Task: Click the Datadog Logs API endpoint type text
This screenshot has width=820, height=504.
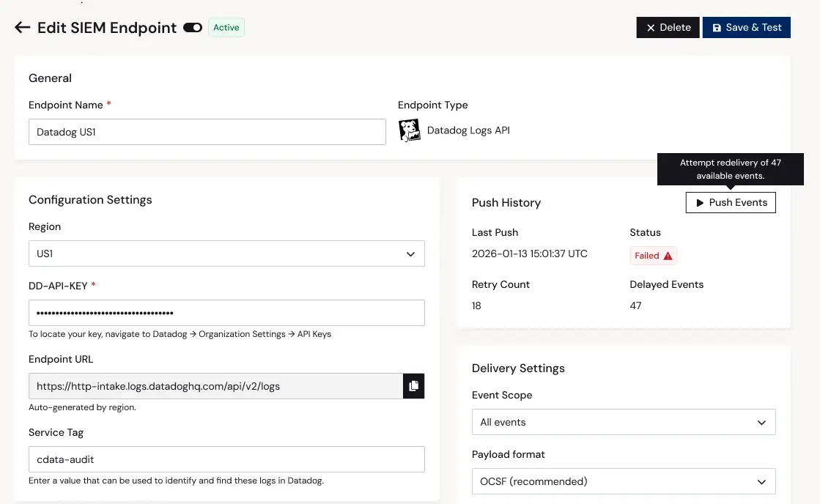Action: [468, 130]
